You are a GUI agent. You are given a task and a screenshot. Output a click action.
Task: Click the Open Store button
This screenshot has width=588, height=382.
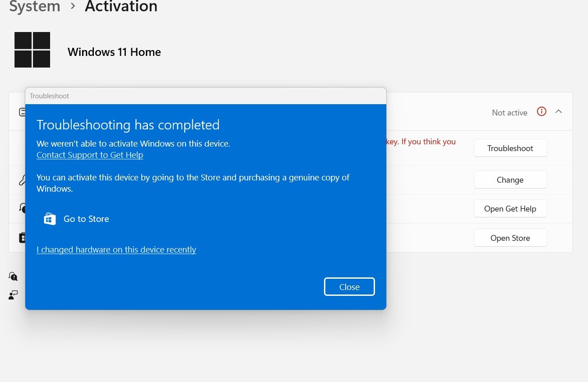coord(510,238)
